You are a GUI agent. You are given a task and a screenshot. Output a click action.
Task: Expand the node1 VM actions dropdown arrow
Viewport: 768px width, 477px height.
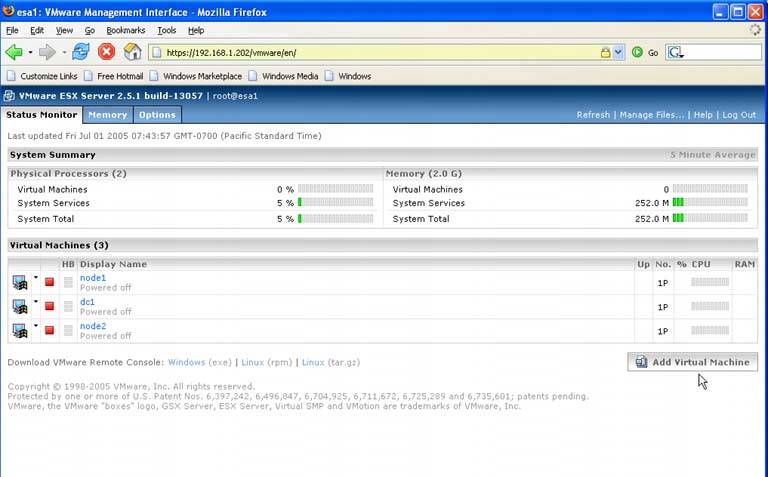(36, 278)
